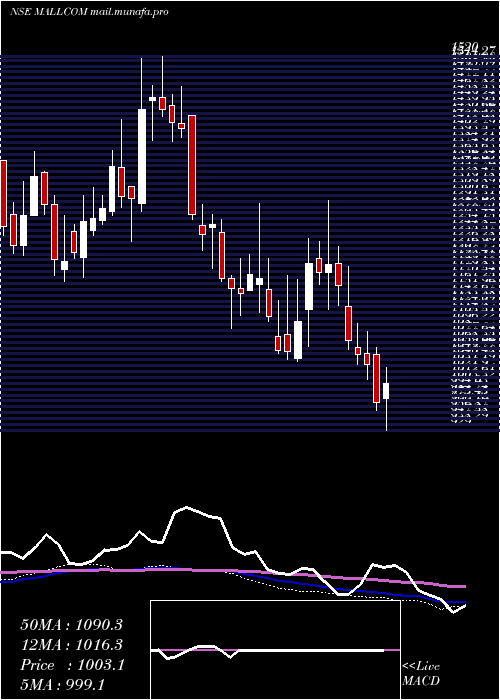This screenshot has height=700, width=500.
Task: Click the NSE MALLCOM mail.munafa.pro title text
Action: coord(89,12)
